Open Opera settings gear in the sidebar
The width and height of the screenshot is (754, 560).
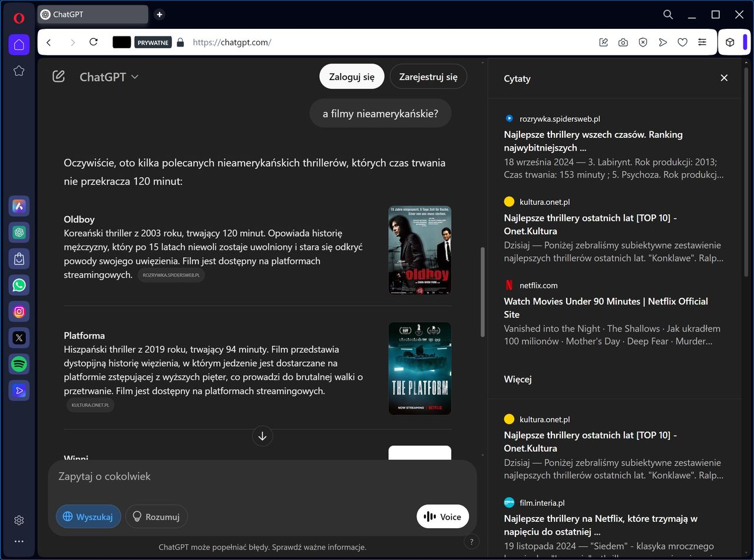[19, 521]
